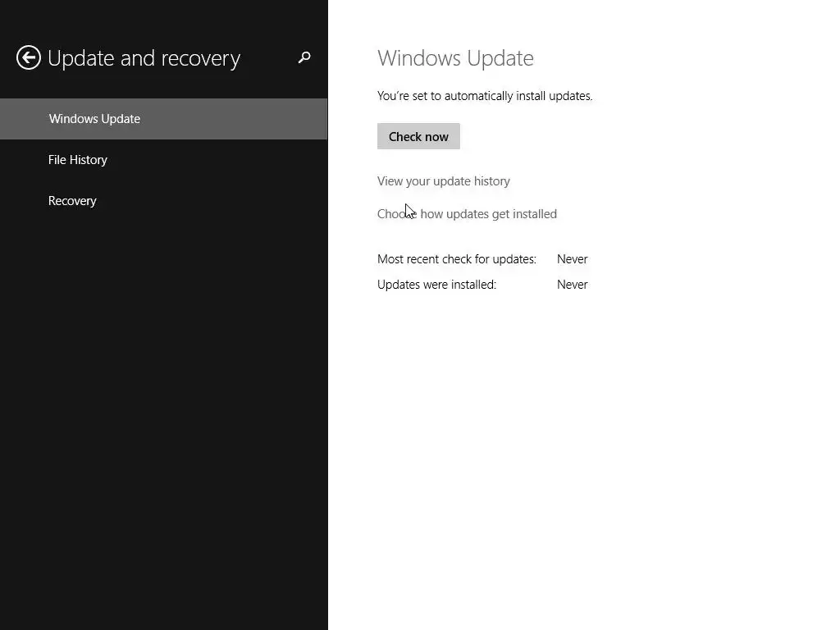Click 'Never' beside most recent check

pos(572,259)
